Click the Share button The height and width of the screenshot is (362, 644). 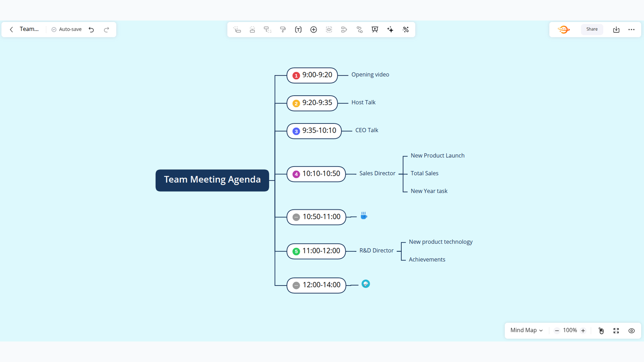point(592,29)
